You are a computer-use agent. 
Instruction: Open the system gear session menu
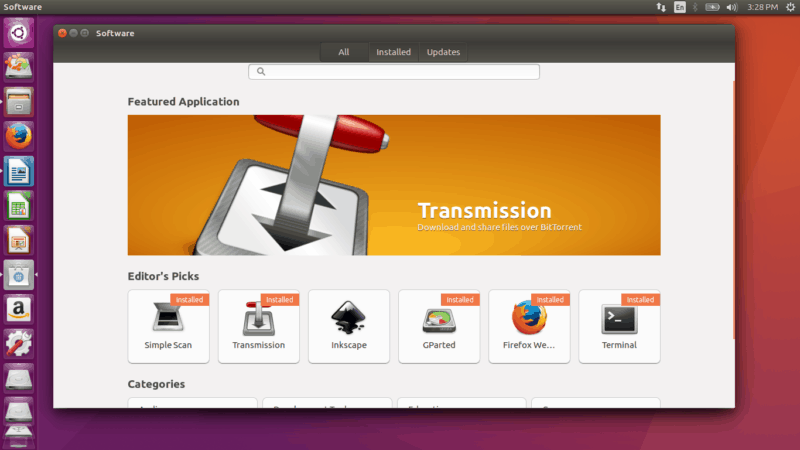(x=790, y=7)
